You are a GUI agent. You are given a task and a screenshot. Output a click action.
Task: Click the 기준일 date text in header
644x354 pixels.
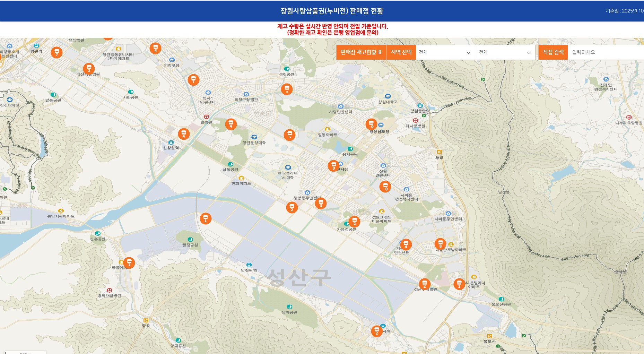(x=625, y=11)
